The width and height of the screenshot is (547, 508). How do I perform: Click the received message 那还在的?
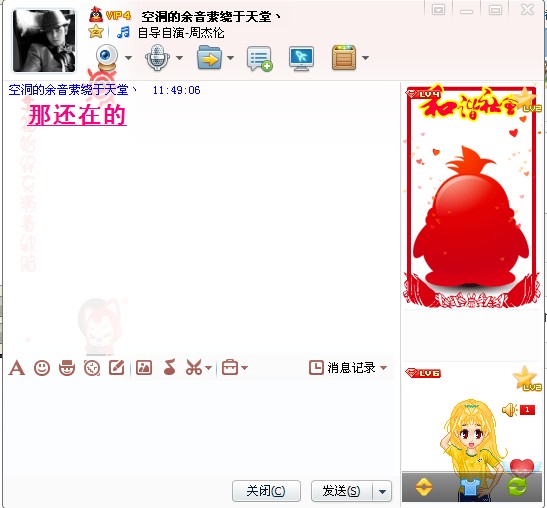[77, 115]
